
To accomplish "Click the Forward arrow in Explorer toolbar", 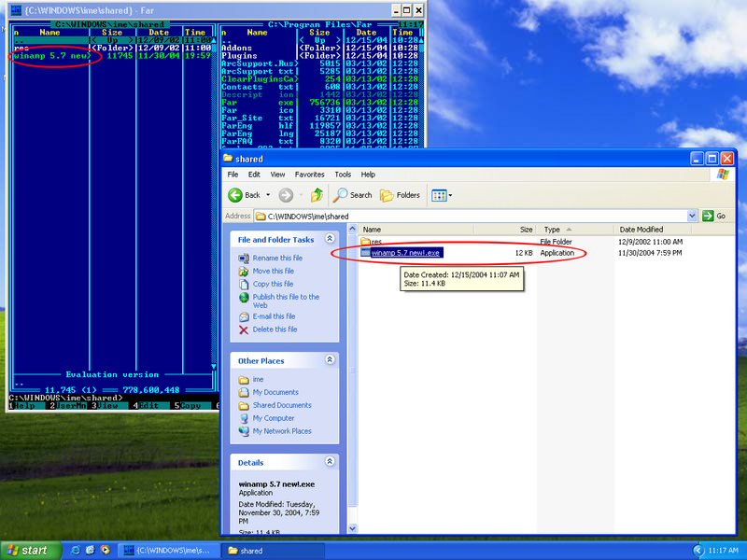I will (x=286, y=195).
